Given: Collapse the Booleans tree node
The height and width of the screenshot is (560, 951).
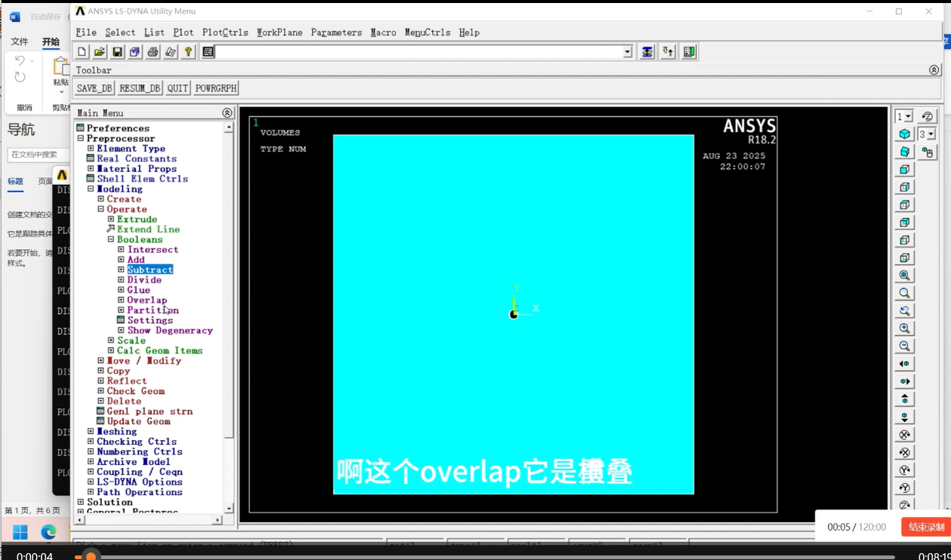Looking at the screenshot, I should click(111, 240).
